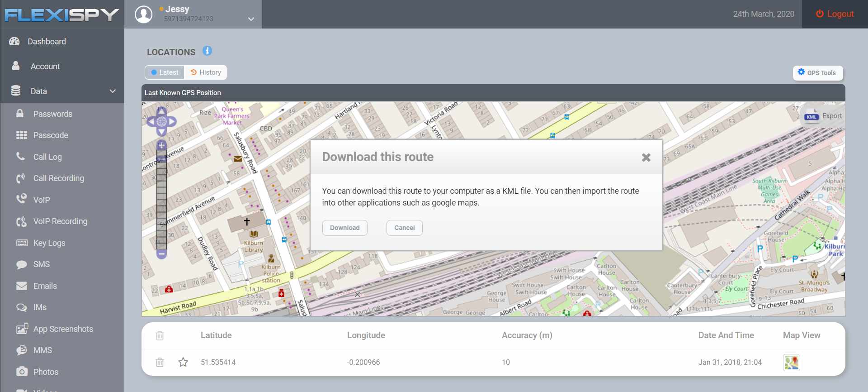This screenshot has height=392, width=868.
Task: Pan the map down
Action: click(161, 132)
